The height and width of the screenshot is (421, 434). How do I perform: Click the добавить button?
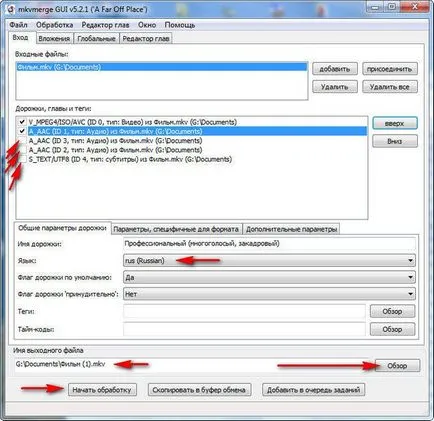pos(335,69)
